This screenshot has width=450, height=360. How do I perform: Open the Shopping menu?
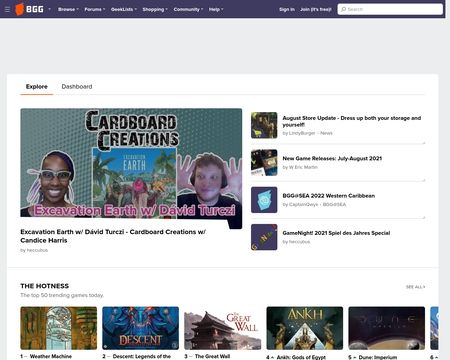click(x=155, y=9)
